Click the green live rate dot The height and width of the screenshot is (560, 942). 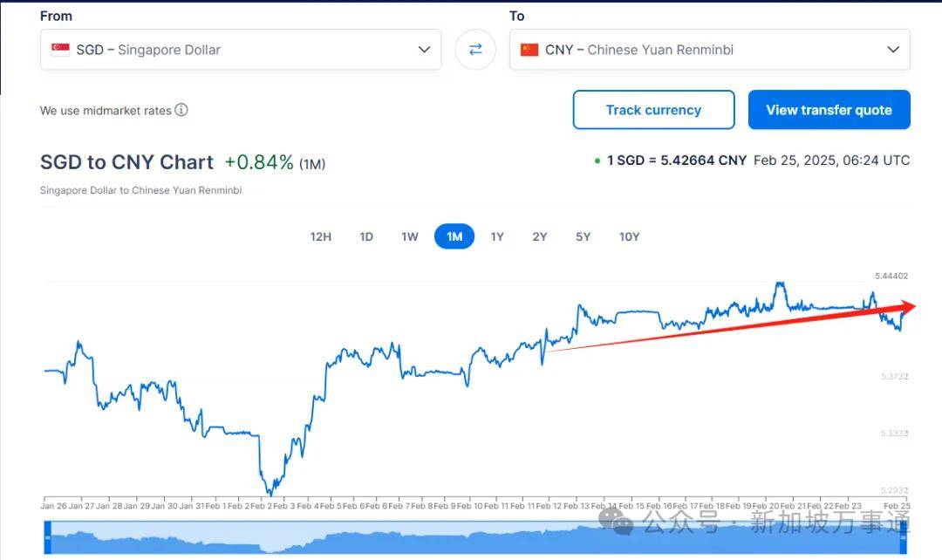click(597, 160)
